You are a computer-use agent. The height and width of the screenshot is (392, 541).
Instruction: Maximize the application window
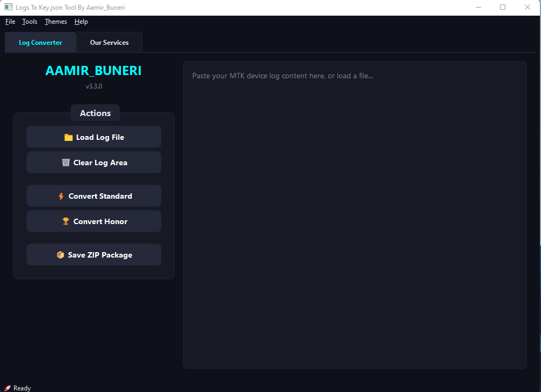(503, 8)
